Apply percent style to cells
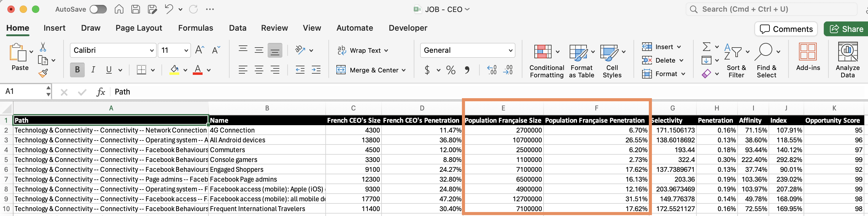Viewport: 868px width, 216px height. [451, 70]
